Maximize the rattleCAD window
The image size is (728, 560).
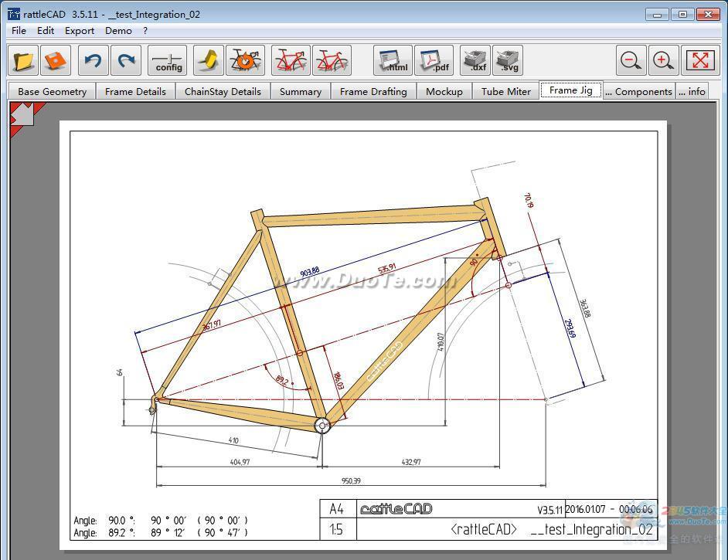(682, 15)
